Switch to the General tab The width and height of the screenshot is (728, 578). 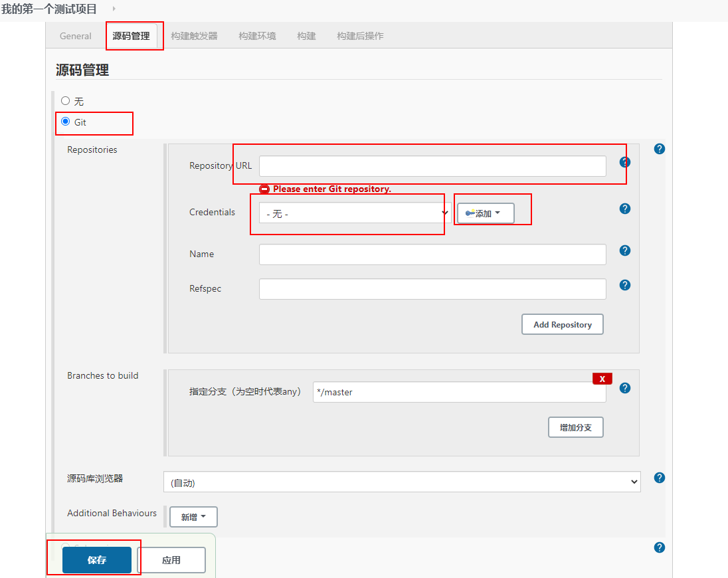76,36
